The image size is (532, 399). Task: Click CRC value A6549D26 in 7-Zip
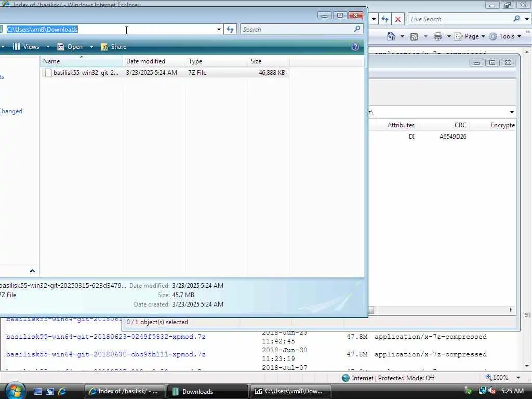pos(453,137)
